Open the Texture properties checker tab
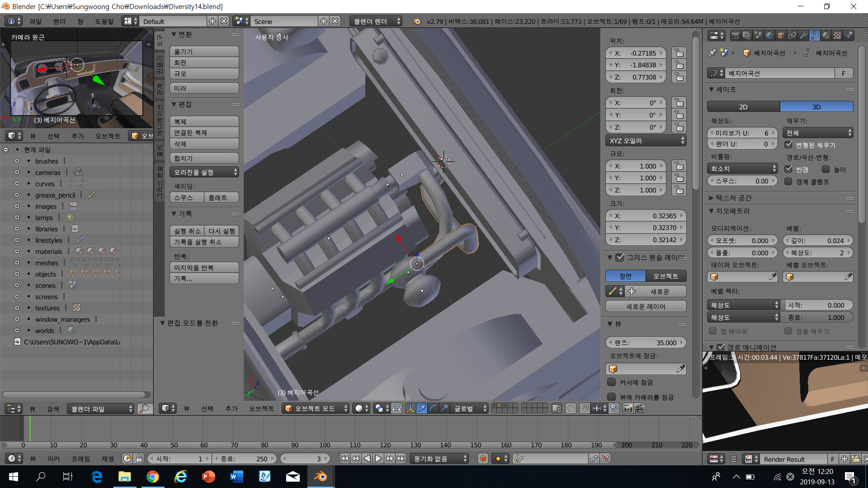The height and width of the screenshot is (488, 868). tap(837, 35)
